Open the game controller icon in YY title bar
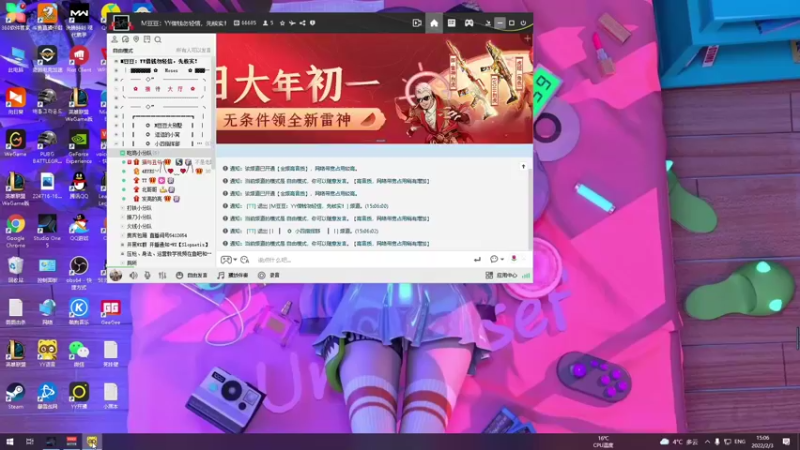The height and width of the screenshot is (450, 800). click(469, 23)
